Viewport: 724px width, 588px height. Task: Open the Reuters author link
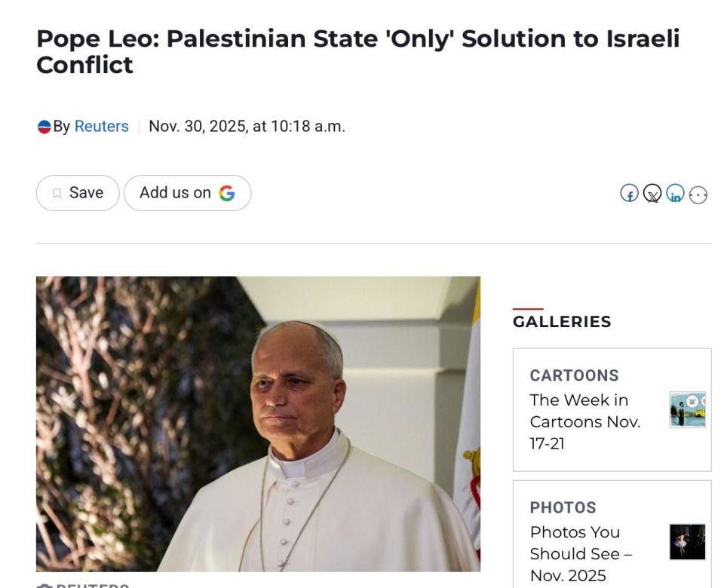coord(101,127)
